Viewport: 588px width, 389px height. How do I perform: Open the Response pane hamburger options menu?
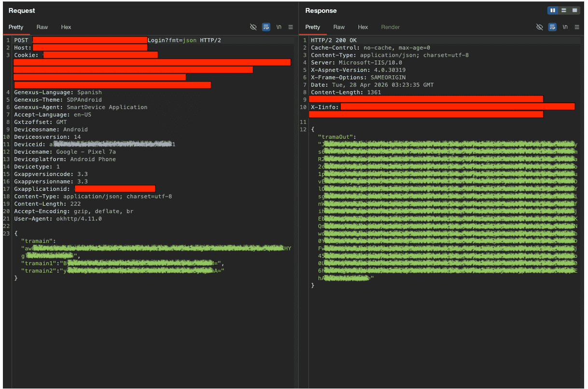(577, 27)
